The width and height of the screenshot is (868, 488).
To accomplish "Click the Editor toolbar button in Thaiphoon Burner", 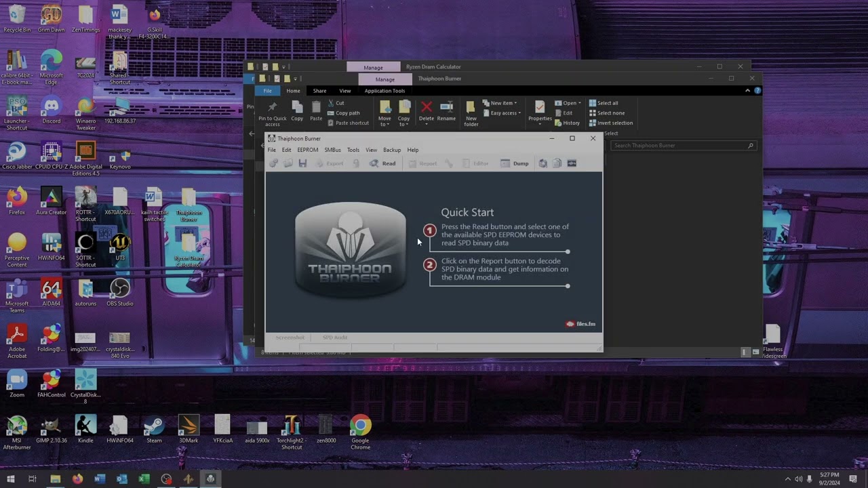I will tap(475, 163).
